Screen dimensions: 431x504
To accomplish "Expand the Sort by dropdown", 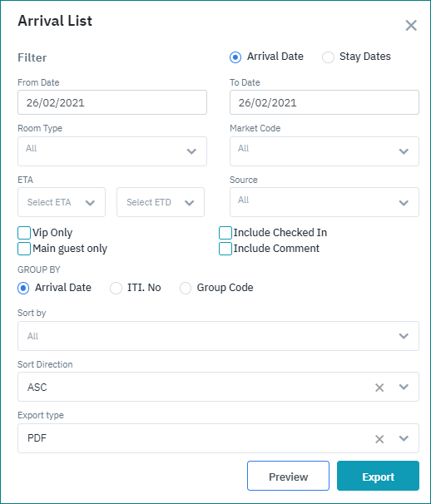I will (x=218, y=336).
